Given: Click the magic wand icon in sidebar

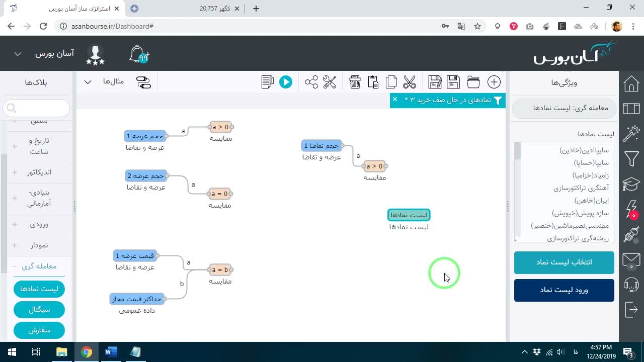Looking at the screenshot, I should [631, 134].
